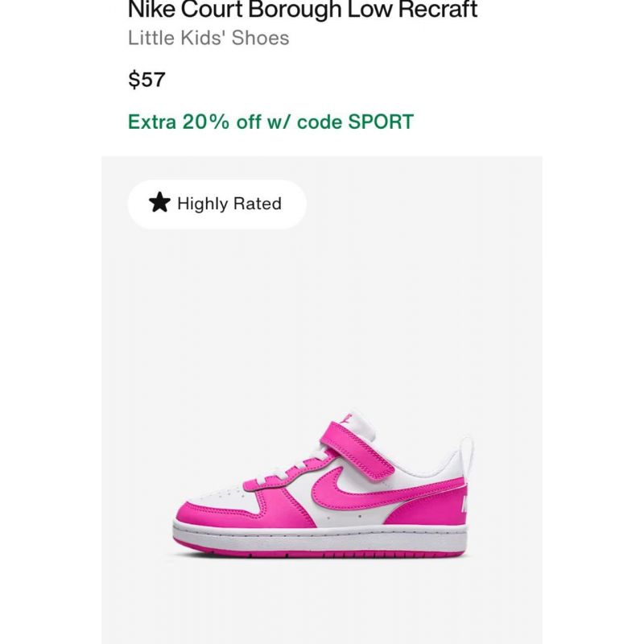This screenshot has width=644, height=644.
Task: Select the Highly Rated badge
Action: tap(217, 204)
